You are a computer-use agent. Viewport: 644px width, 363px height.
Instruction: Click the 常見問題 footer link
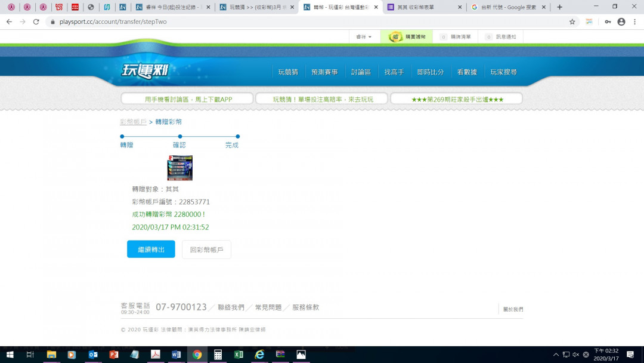(268, 307)
